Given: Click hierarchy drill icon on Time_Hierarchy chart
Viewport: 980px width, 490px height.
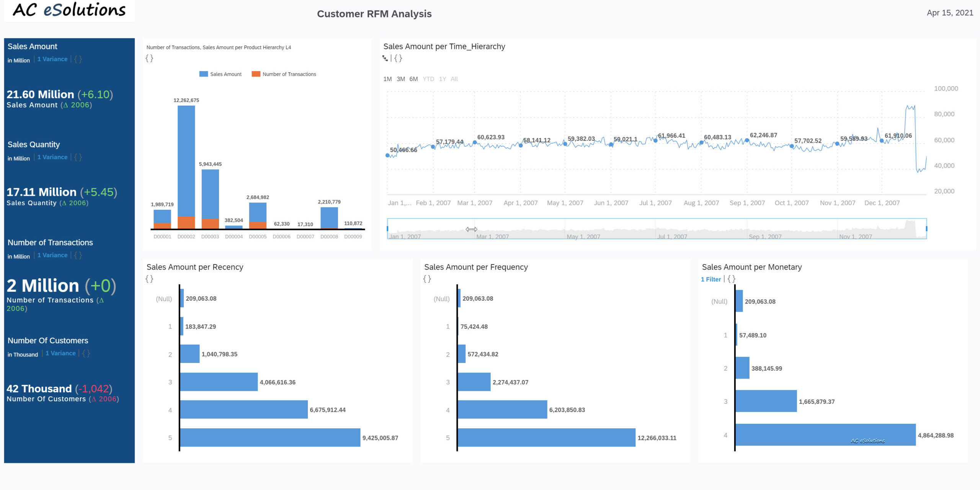Looking at the screenshot, I should tap(385, 58).
